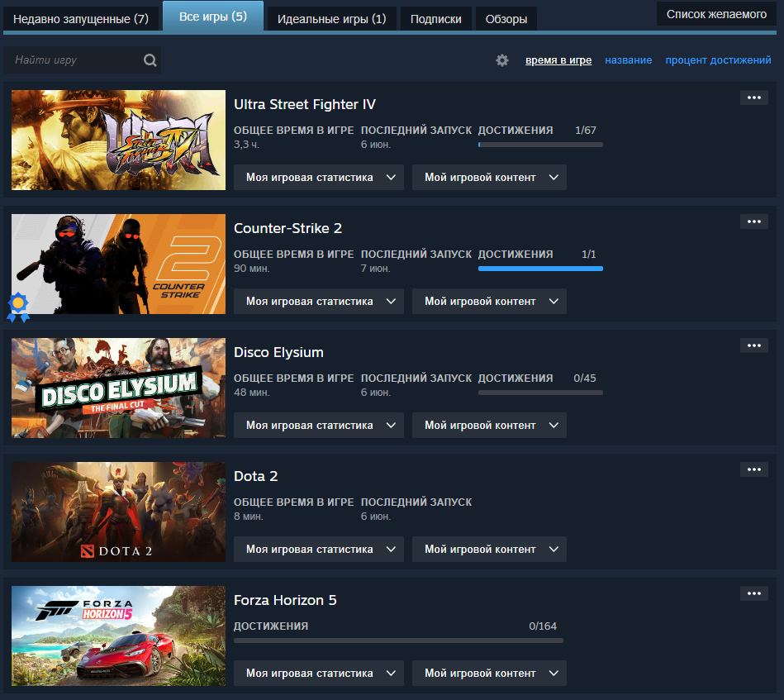Click the 7 июн. last launch date
Screen dimensions: 784x700
(376, 269)
